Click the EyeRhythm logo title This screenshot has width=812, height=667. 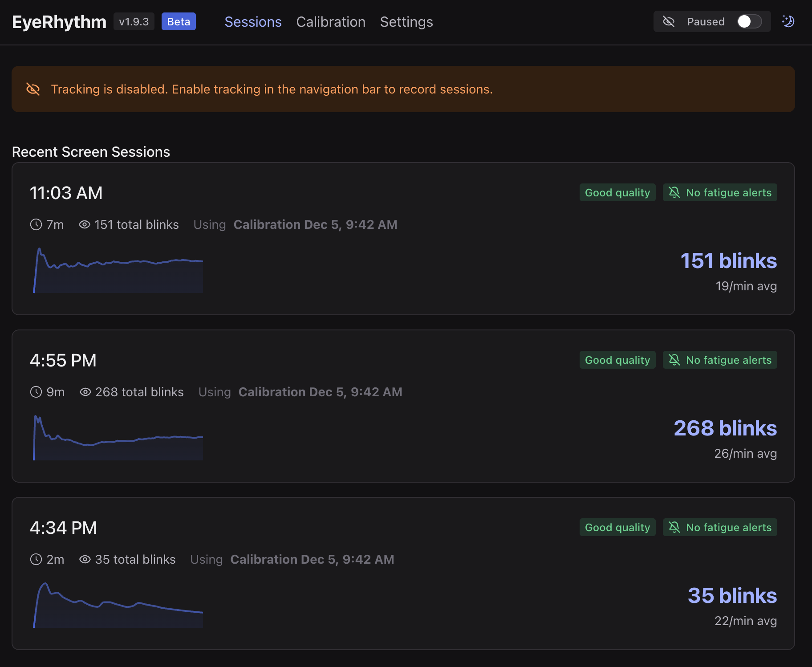(x=59, y=22)
